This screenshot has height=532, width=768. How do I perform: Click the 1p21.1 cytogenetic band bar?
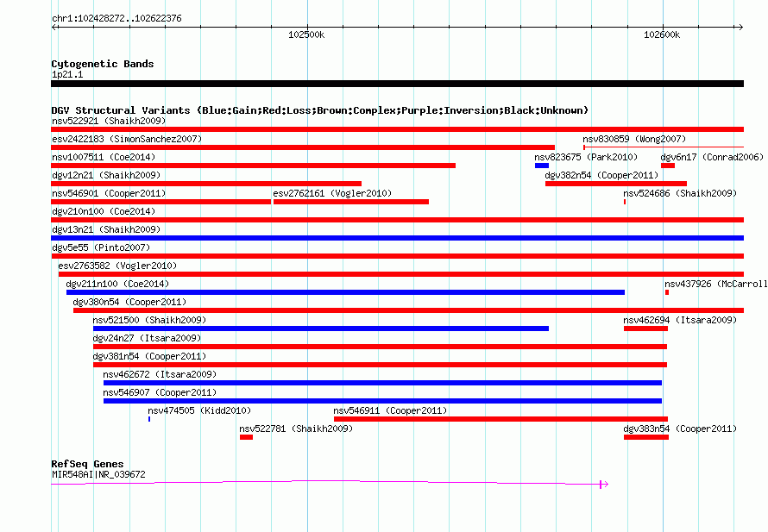click(397, 84)
